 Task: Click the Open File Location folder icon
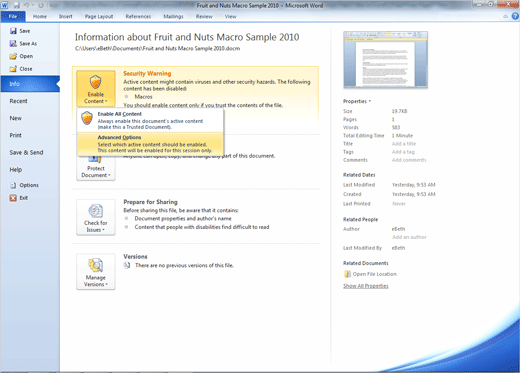347,274
